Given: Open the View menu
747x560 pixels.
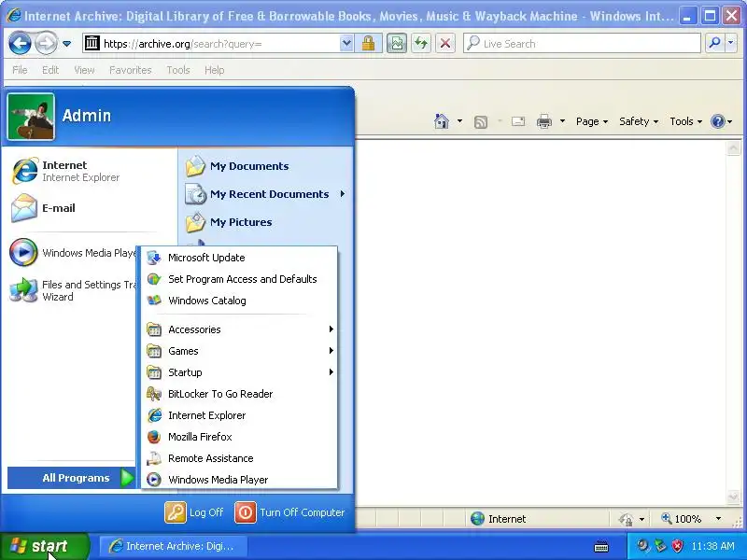Looking at the screenshot, I should [x=84, y=70].
